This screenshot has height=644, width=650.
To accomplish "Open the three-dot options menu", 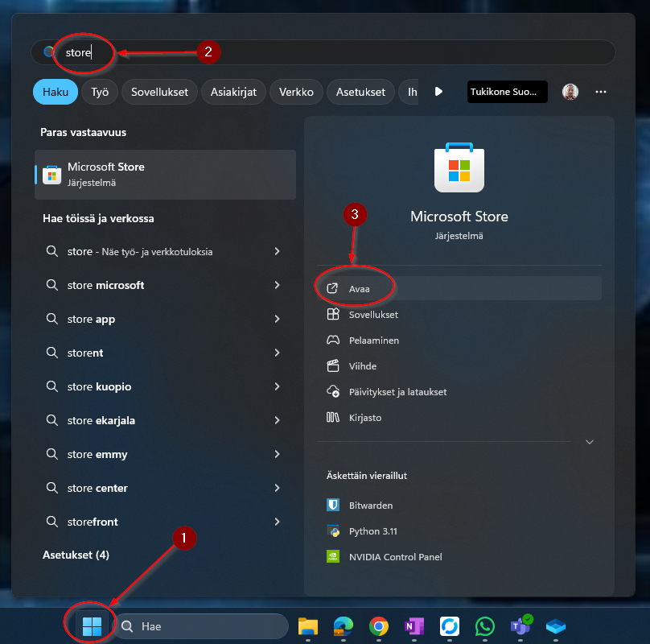I will tap(601, 92).
